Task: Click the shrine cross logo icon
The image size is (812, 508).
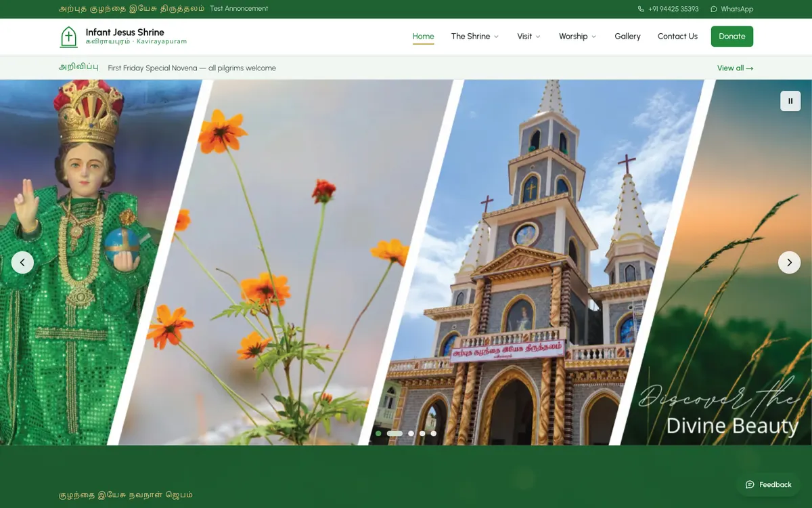Action: pos(68,37)
